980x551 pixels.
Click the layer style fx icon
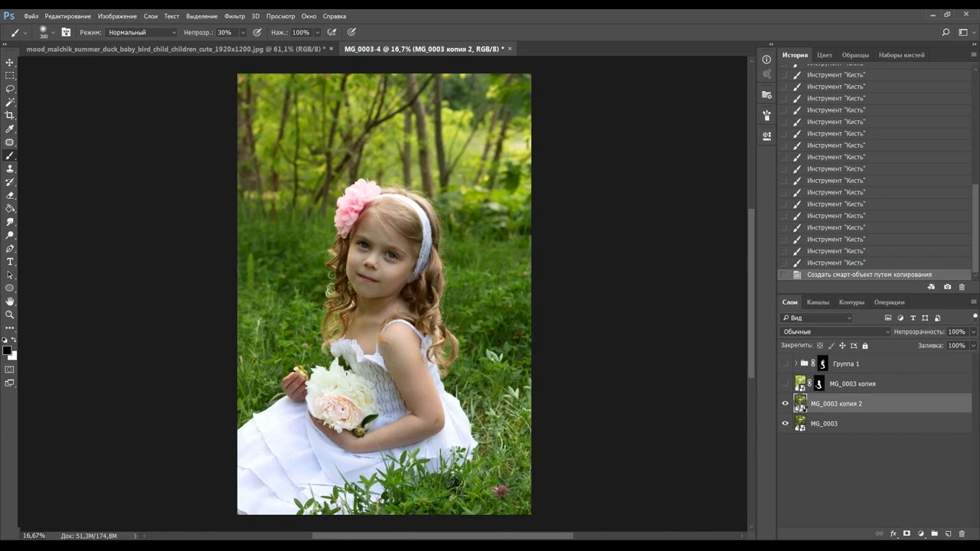click(893, 534)
